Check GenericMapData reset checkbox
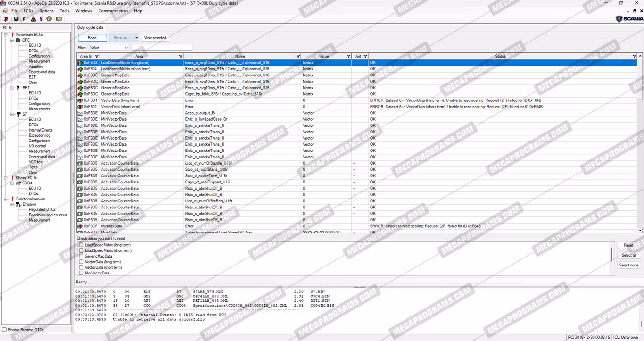 [81, 257]
